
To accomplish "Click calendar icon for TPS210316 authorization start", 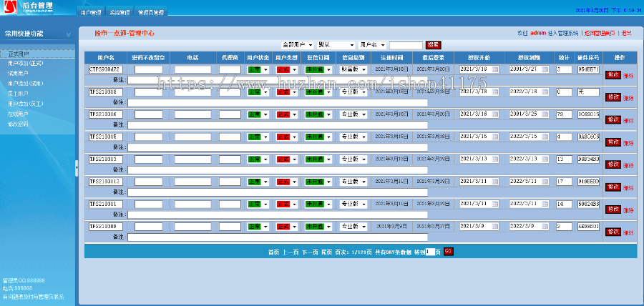I will tap(494, 114).
